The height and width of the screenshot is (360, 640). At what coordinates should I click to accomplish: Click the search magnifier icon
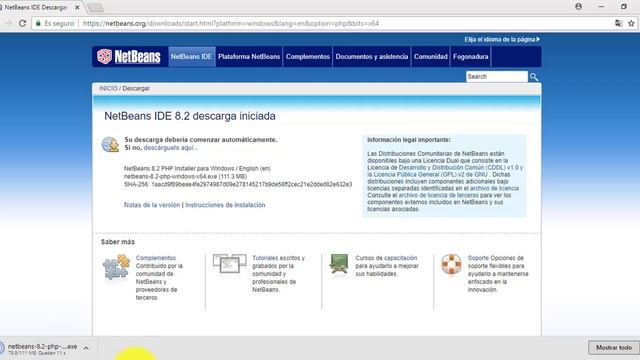(533, 77)
